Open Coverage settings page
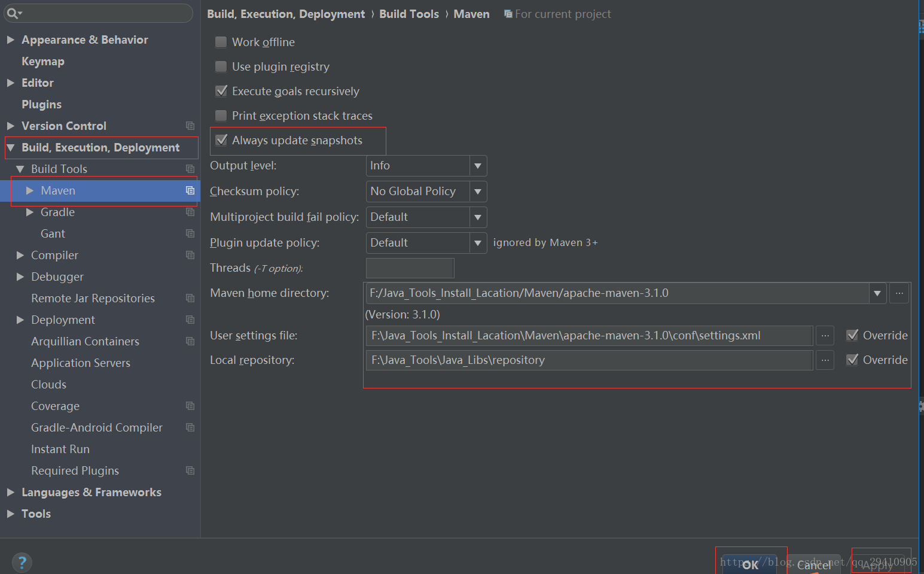The width and height of the screenshot is (924, 574). point(55,406)
